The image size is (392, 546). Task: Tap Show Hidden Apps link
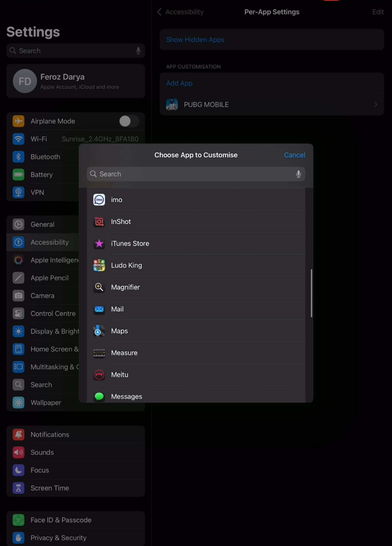(x=195, y=40)
